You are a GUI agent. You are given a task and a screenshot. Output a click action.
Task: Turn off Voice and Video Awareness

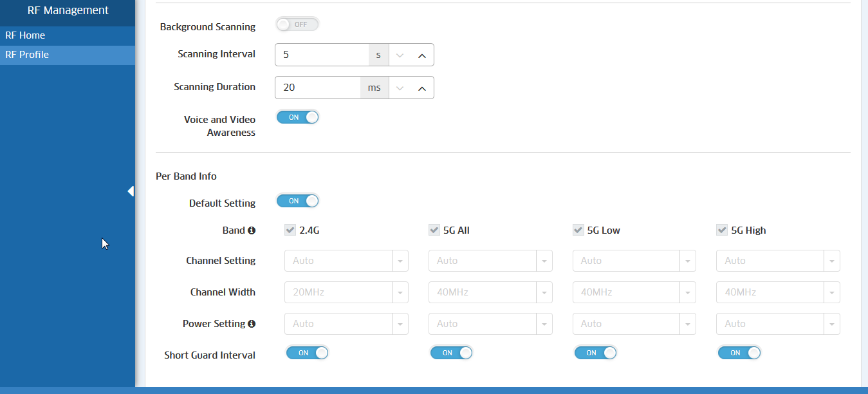pos(297,117)
